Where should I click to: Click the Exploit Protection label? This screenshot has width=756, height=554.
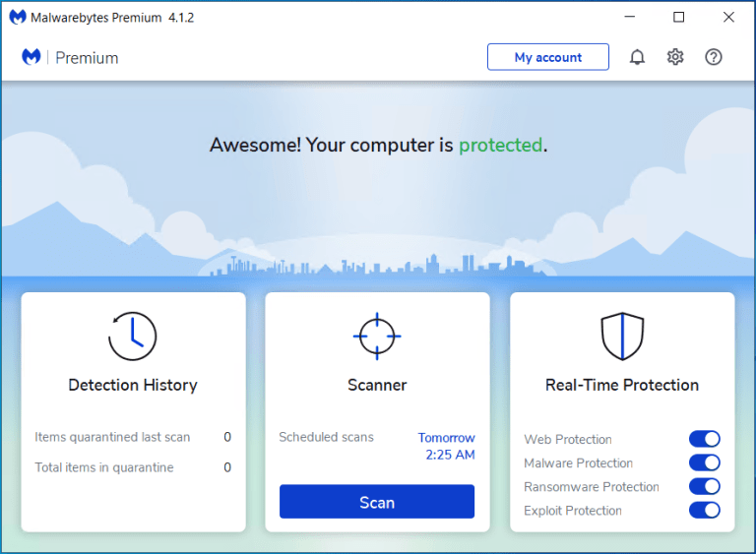[573, 510]
